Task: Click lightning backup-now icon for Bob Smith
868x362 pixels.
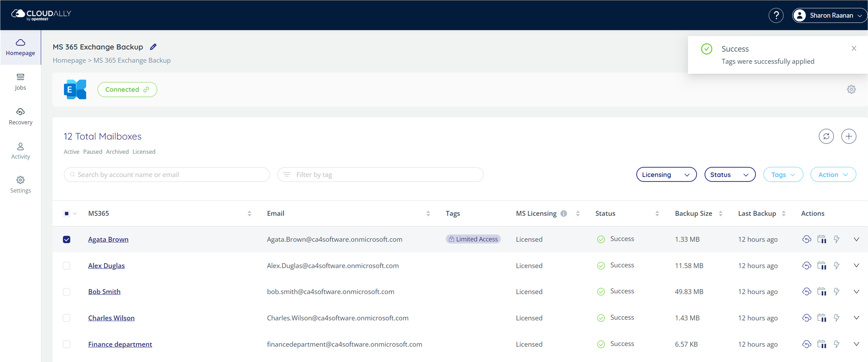Action: [836, 291]
